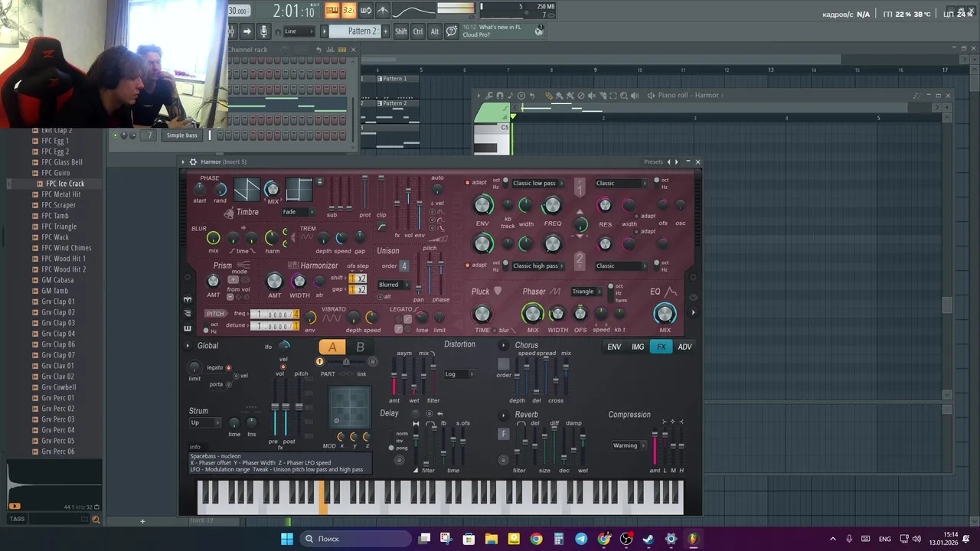The width and height of the screenshot is (980, 551).
Task: Click the speaker icon beside Piano roll title
Action: (651, 96)
